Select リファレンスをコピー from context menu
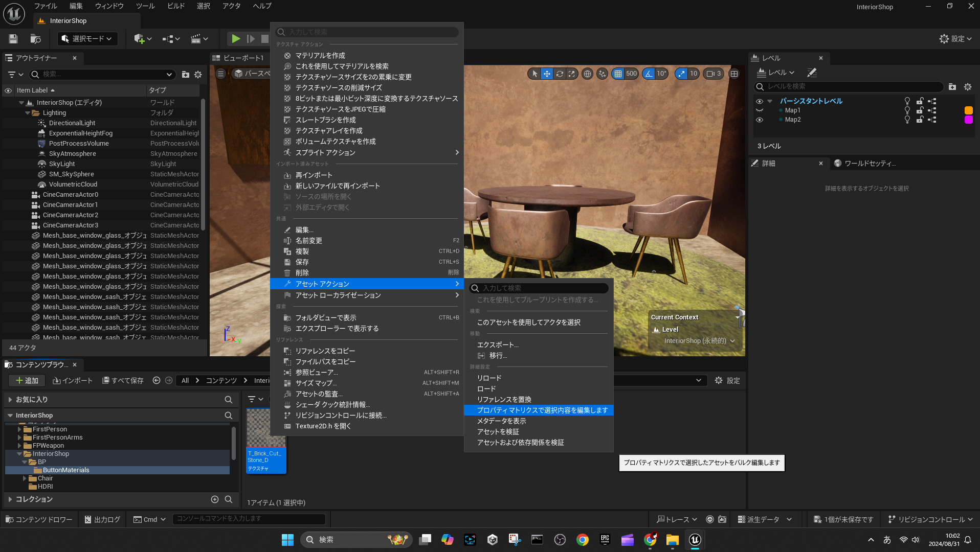This screenshot has height=552, width=980. tap(325, 351)
